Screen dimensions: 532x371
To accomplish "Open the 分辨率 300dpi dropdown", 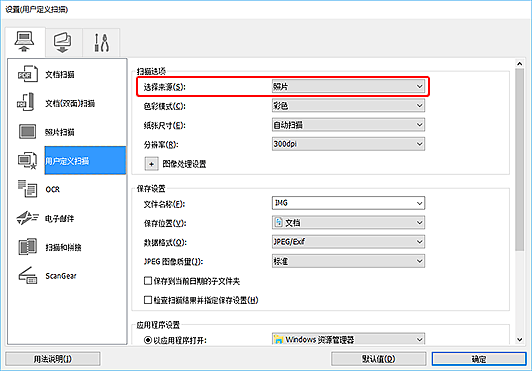I will [x=348, y=144].
